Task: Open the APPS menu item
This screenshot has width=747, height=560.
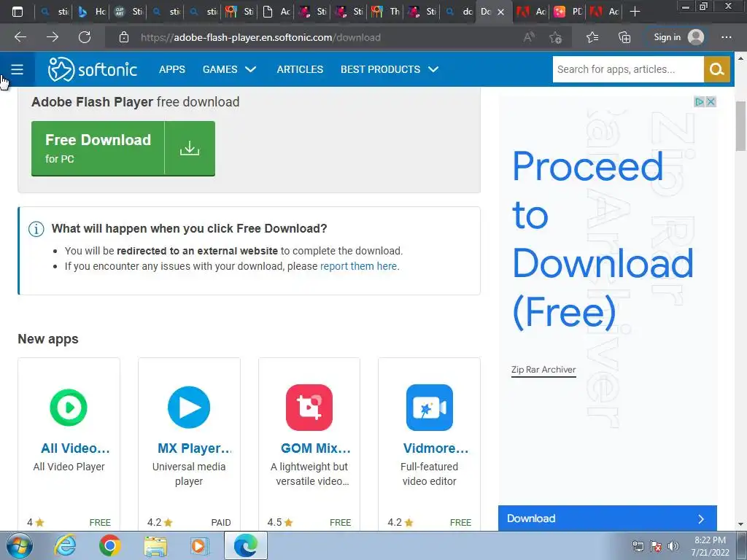Action: tap(172, 69)
